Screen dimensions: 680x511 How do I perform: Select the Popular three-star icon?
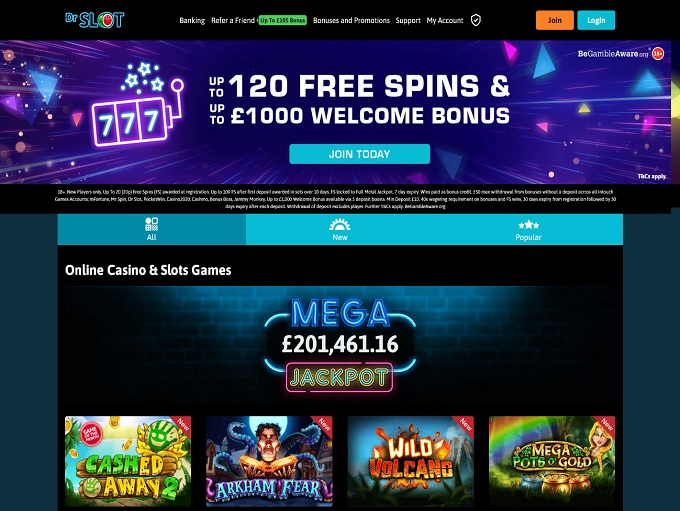[x=528, y=225]
